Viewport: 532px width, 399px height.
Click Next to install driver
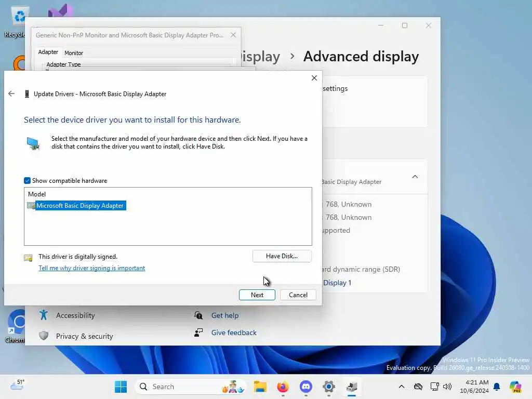(257, 295)
